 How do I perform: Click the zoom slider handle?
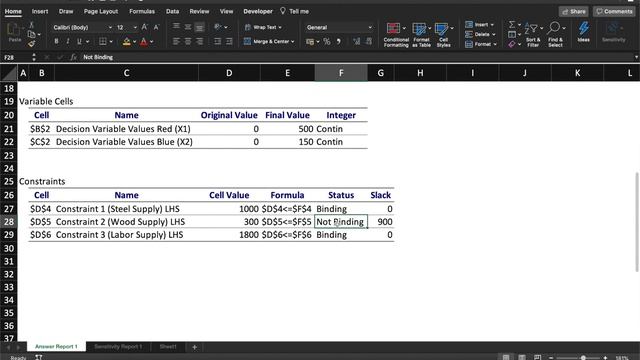(583, 358)
